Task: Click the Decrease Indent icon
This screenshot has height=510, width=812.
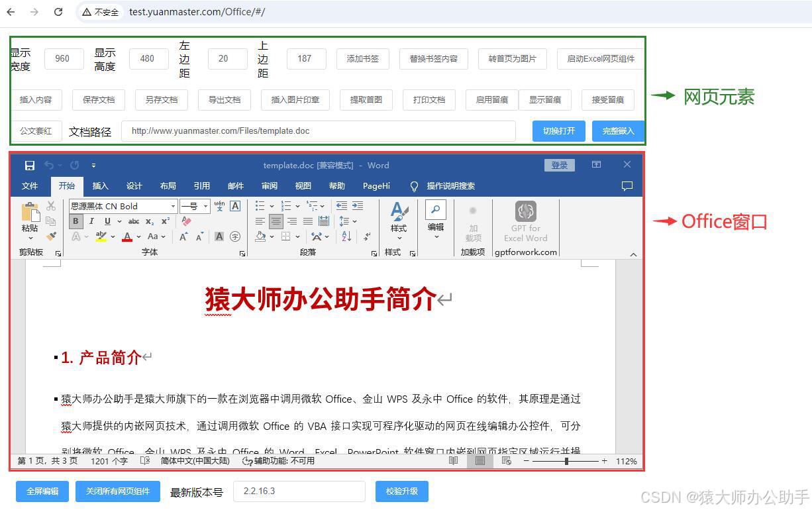Action: [x=342, y=206]
